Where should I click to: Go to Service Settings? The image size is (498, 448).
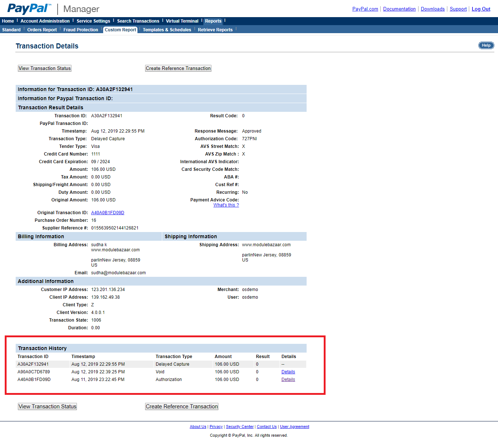click(x=93, y=21)
